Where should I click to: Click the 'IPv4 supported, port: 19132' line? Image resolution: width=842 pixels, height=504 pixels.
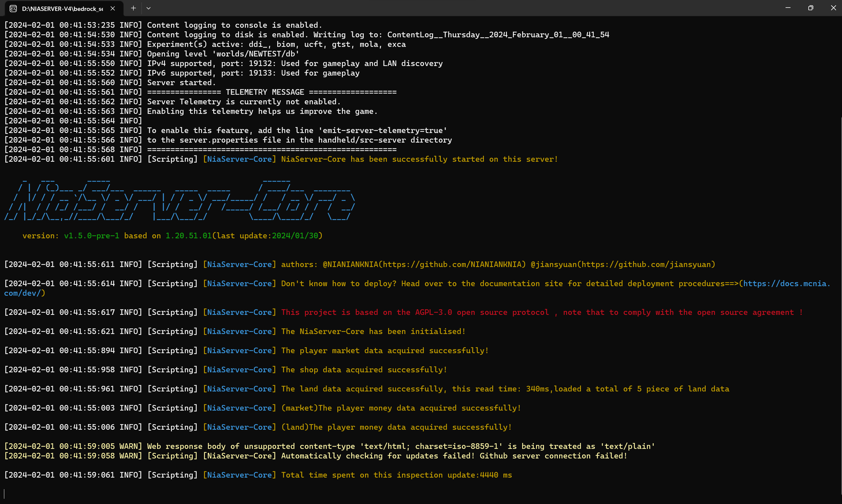click(223, 63)
